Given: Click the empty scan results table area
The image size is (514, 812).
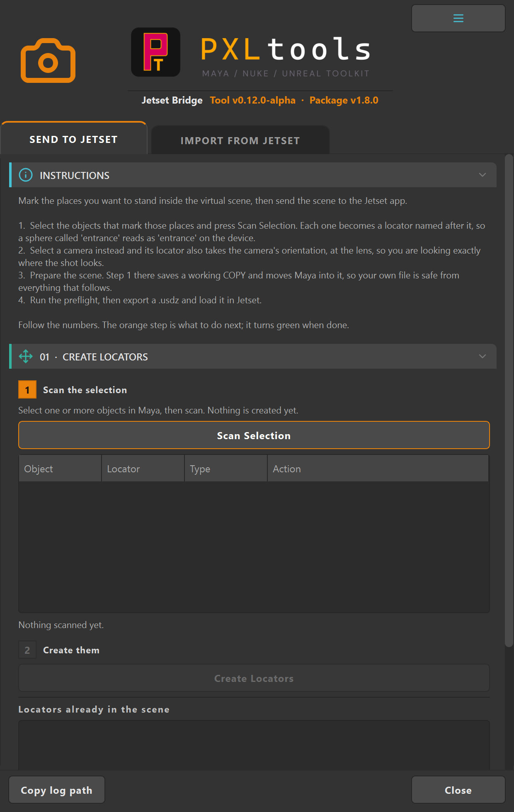Looking at the screenshot, I should (x=254, y=546).
